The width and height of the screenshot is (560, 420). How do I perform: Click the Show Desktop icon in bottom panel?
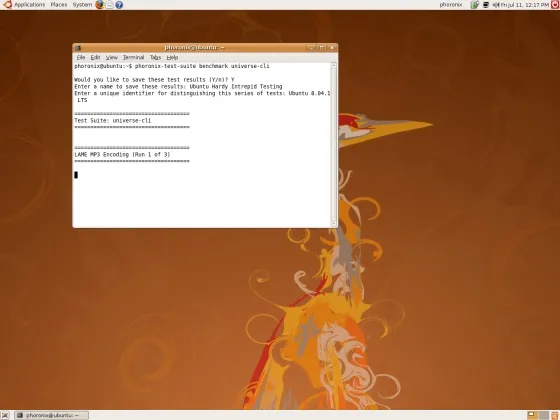[5, 415]
